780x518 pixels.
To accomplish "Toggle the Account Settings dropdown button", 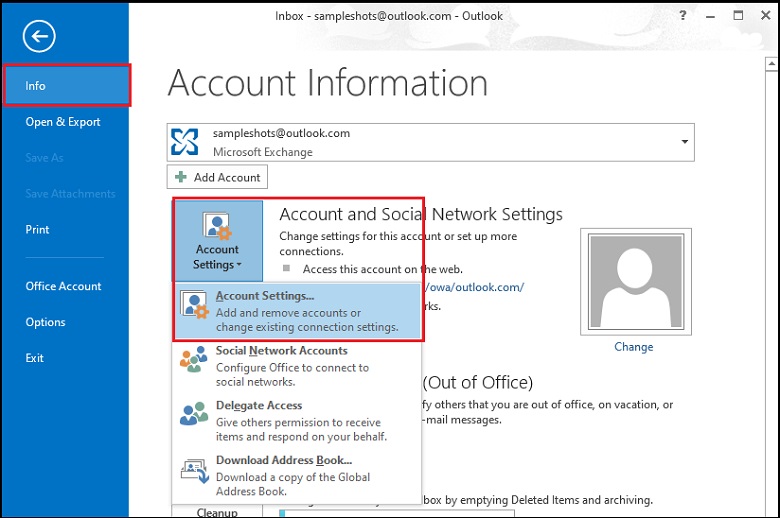I will (217, 241).
